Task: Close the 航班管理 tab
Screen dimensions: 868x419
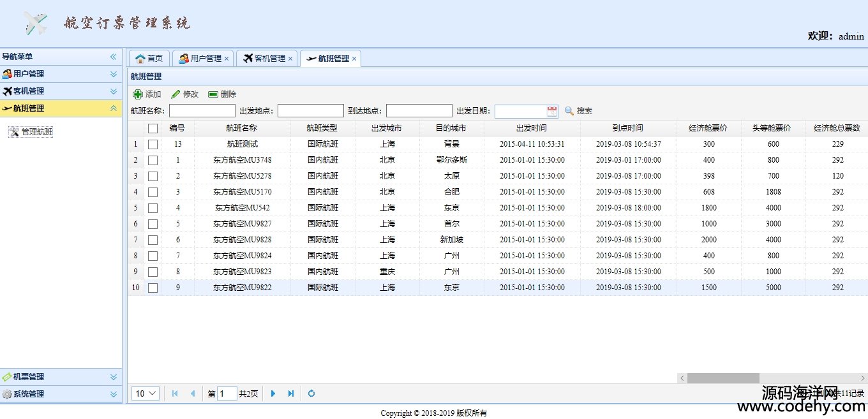Action: [354, 59]
